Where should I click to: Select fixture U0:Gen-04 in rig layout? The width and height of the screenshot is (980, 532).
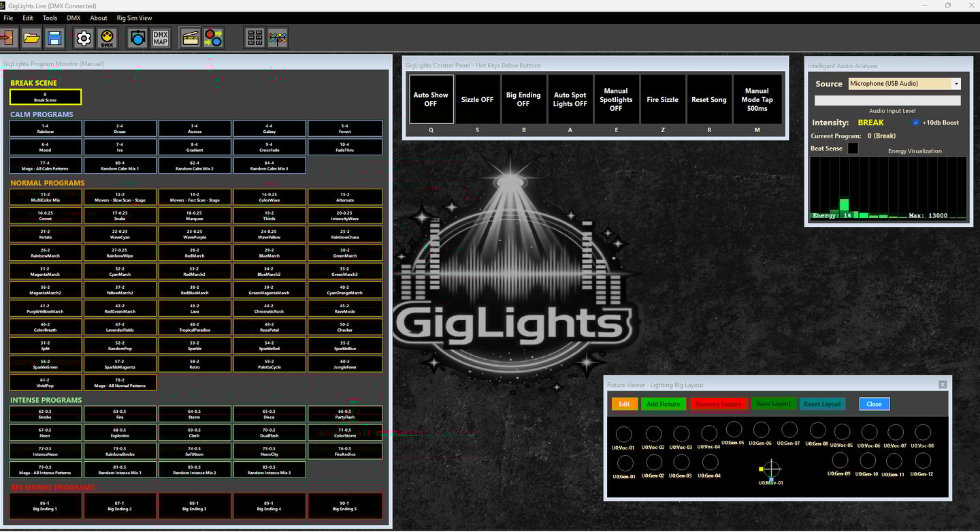710,463
